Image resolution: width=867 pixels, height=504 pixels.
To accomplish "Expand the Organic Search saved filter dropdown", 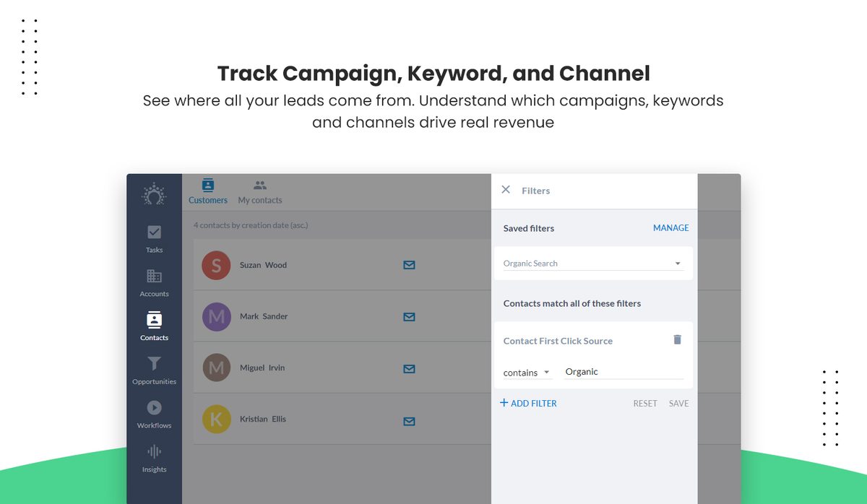I will tap(592, 264).
